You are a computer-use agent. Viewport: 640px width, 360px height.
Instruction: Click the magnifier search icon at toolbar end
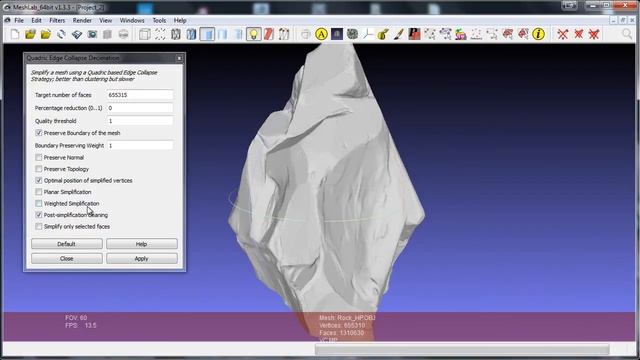pos(627,34)
